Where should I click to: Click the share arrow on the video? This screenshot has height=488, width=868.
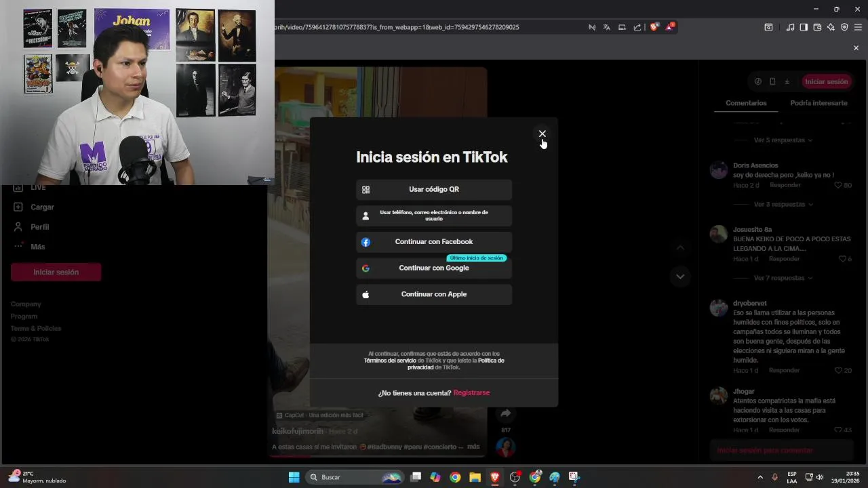coord(505,413)
